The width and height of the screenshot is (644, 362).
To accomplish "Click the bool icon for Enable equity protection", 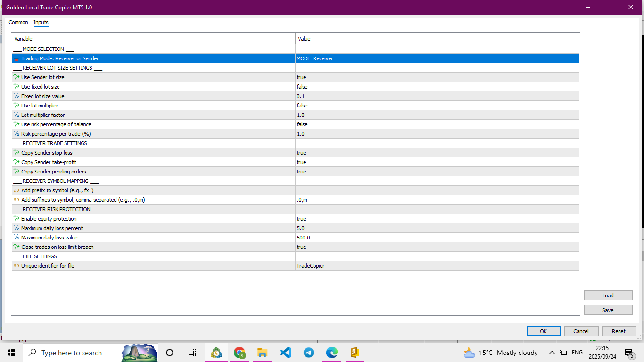I will pyautogui.click(x=17, y=219).
